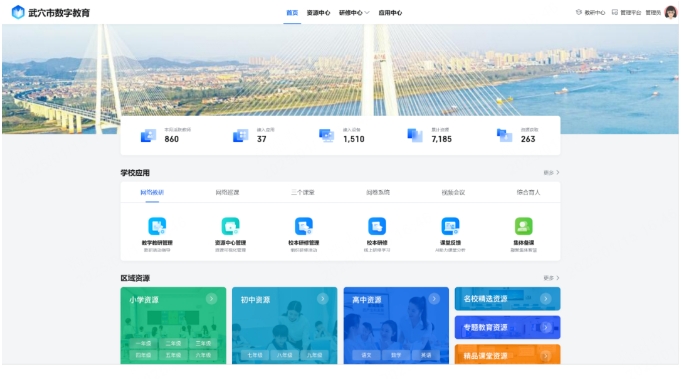Open 资源中心 in top navigation
Screen dimensions: 681x379
pyautogui.click(x=318, y=13)
